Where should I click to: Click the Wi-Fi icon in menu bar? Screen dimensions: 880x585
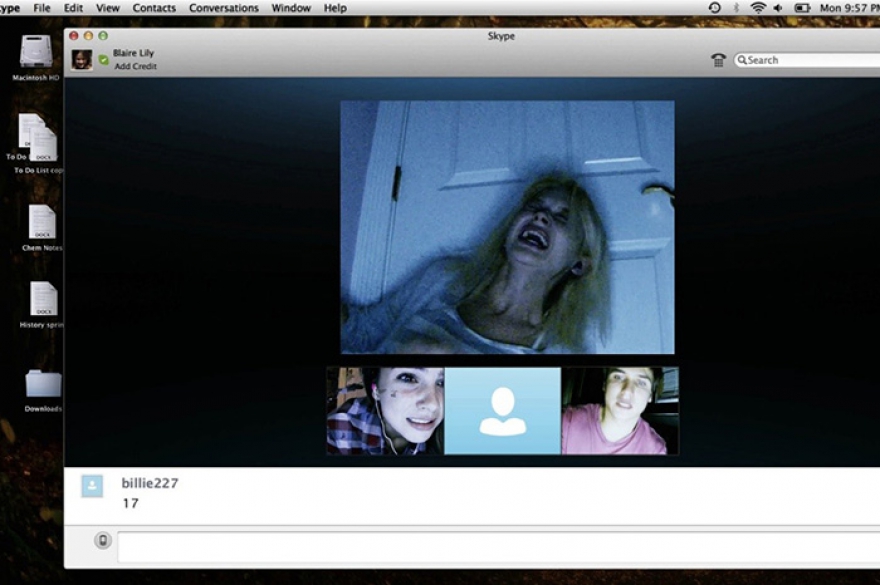(758, 8)
